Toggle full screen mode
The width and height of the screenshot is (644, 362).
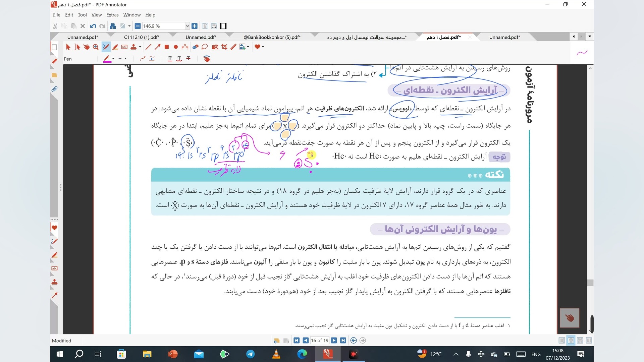(223, 26)
